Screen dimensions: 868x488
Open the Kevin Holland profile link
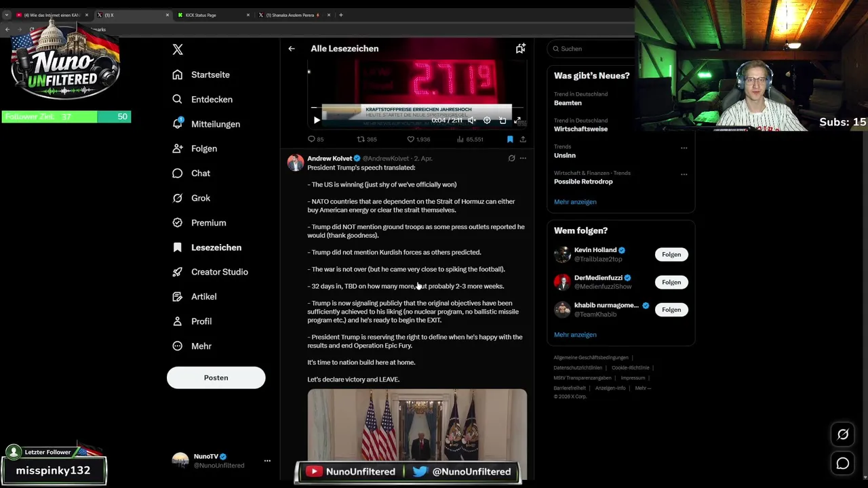click(x=595, y=250)
